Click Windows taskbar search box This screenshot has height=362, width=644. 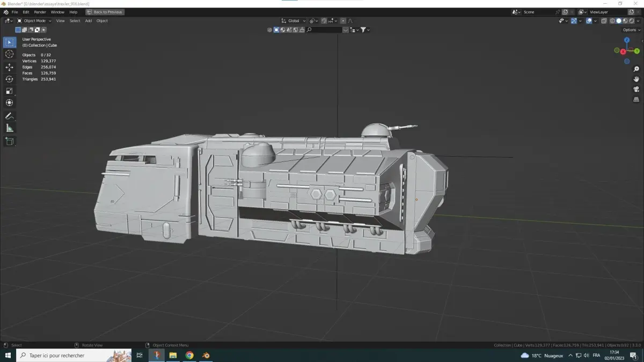pos(74,355)
